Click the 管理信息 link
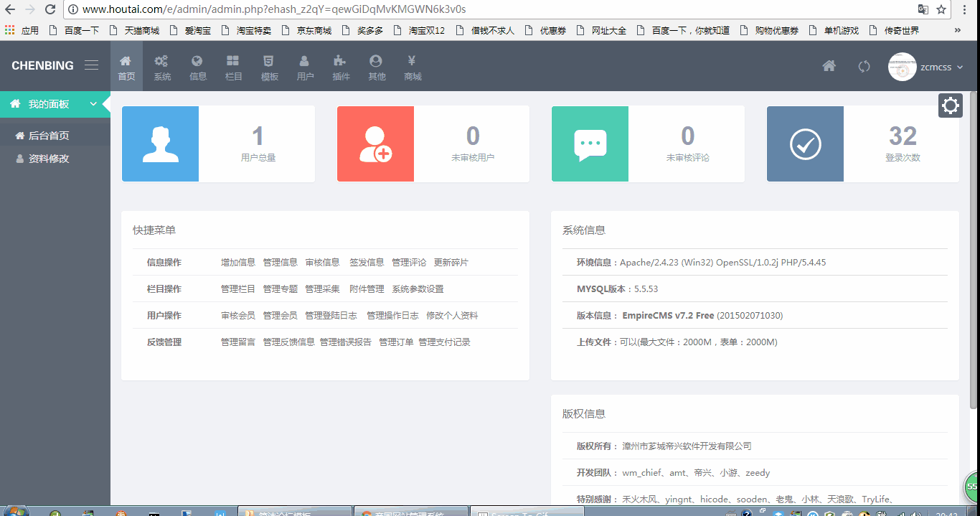 click(281, 263)
